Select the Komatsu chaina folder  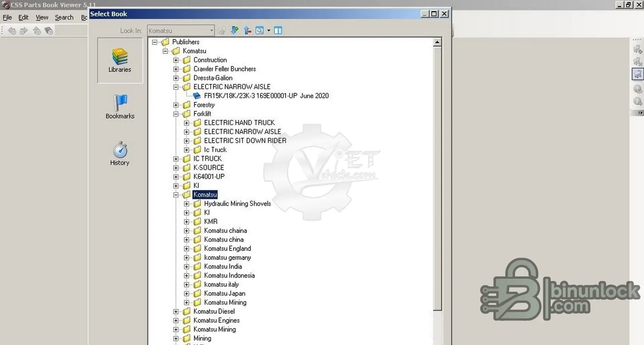pos(225,231)
